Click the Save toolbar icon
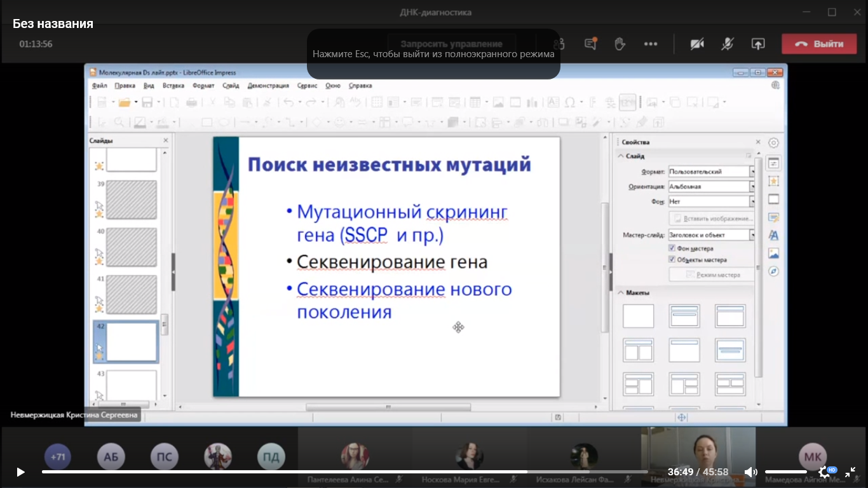The image size is (868, 488). pos(147,102)
